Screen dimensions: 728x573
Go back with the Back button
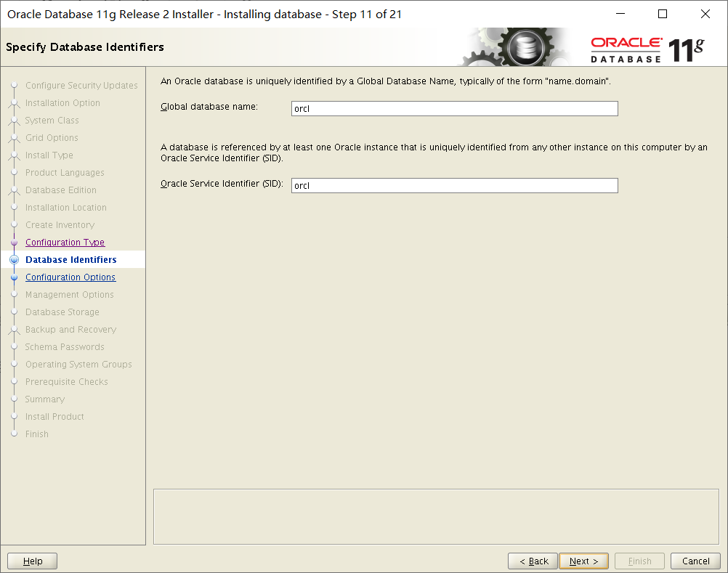click(533, 561)
